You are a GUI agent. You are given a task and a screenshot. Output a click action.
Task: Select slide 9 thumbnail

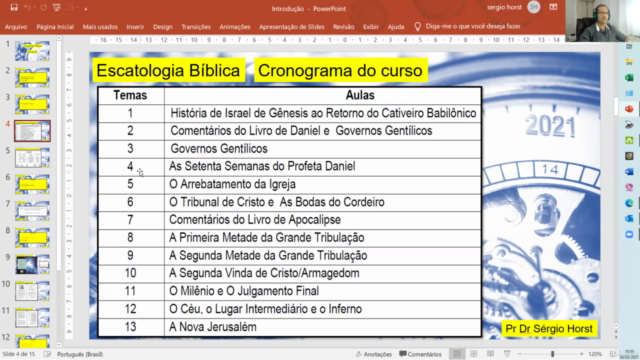(x=32, y=264)
